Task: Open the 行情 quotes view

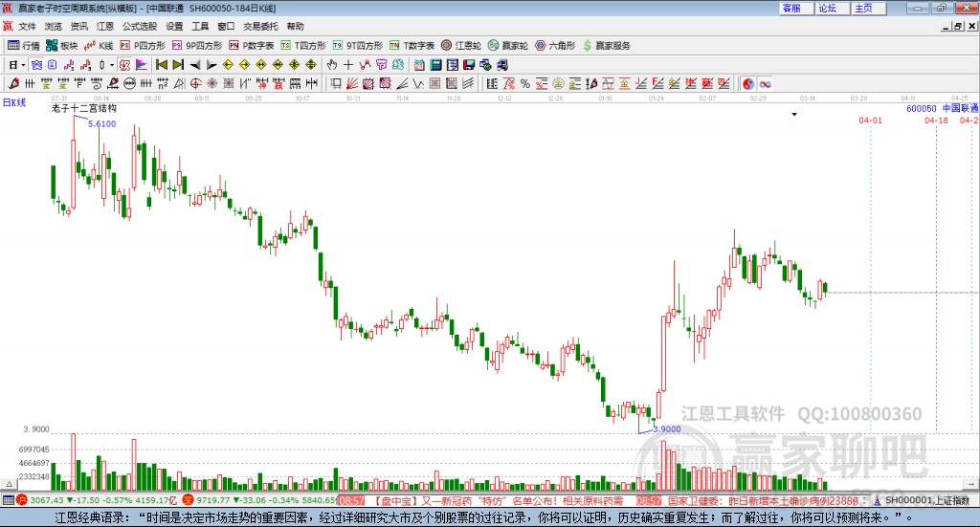Action: tap(24, 46)
